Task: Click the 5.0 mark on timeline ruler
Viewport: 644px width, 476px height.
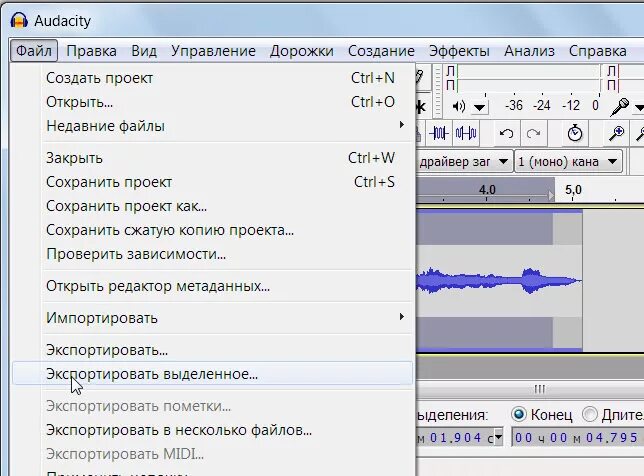Action: pyautogui.click(x=573, y=190)
